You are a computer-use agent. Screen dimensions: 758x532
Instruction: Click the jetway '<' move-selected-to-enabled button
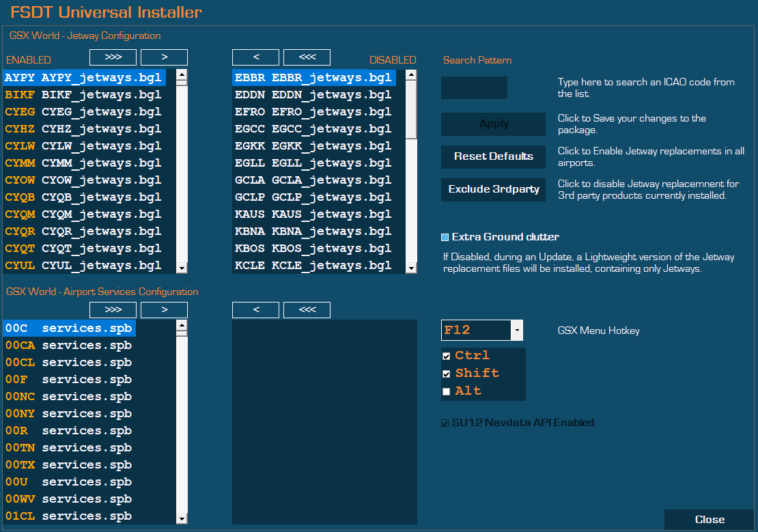[255, 57]
